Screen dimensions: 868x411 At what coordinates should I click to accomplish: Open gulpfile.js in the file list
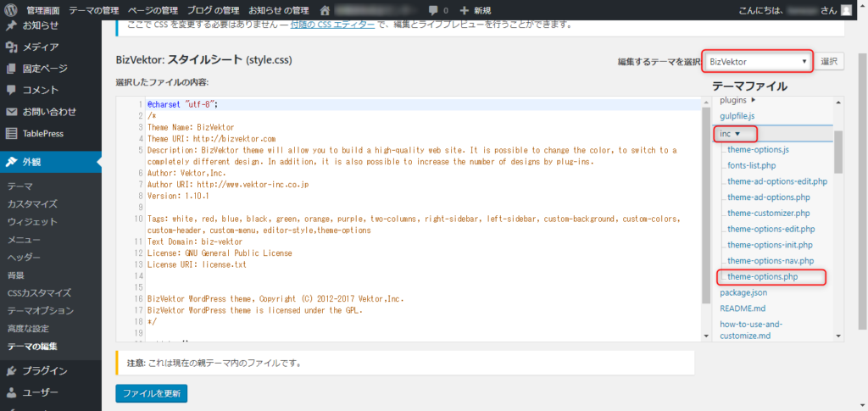(x=737, y=115)
